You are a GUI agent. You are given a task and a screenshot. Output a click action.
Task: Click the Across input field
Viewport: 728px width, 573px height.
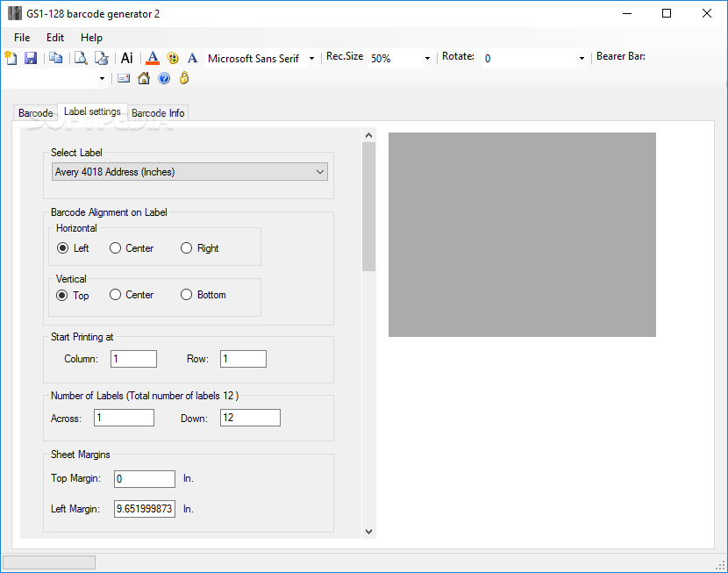(x=124, y=418)
